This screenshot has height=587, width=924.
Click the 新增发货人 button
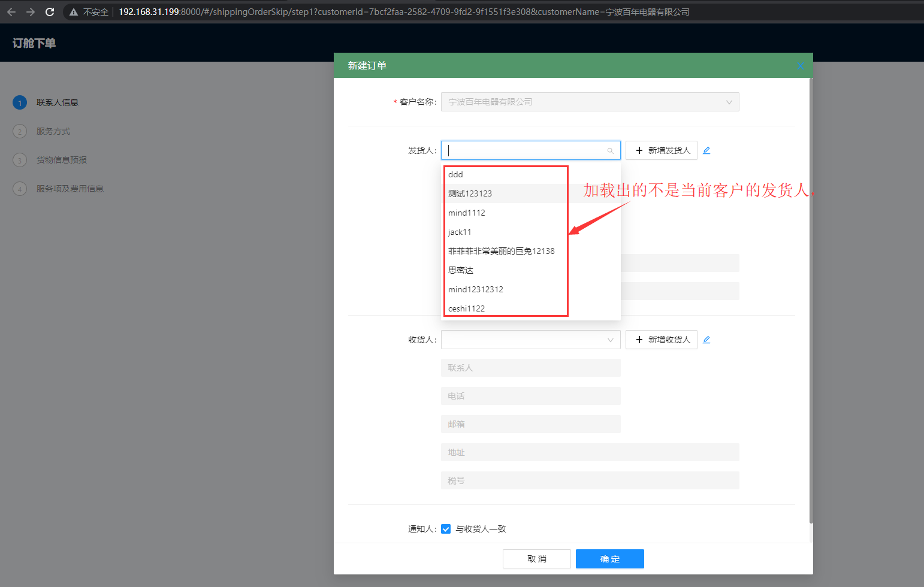click(662, 150)
